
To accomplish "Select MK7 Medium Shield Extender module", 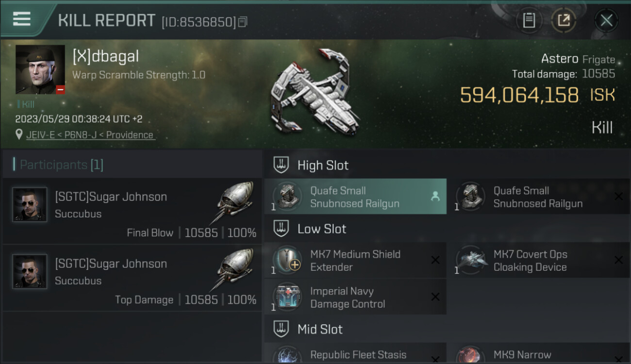I will tap(355, 260).
